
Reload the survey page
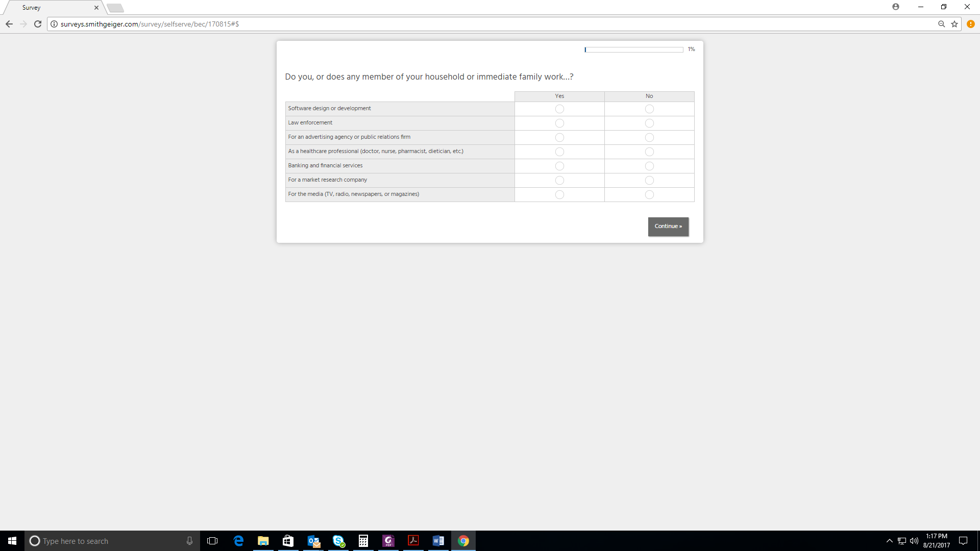(38, 24)
